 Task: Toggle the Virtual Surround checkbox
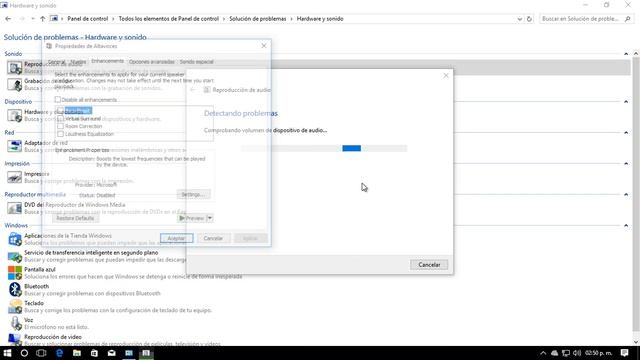(60, 119)
